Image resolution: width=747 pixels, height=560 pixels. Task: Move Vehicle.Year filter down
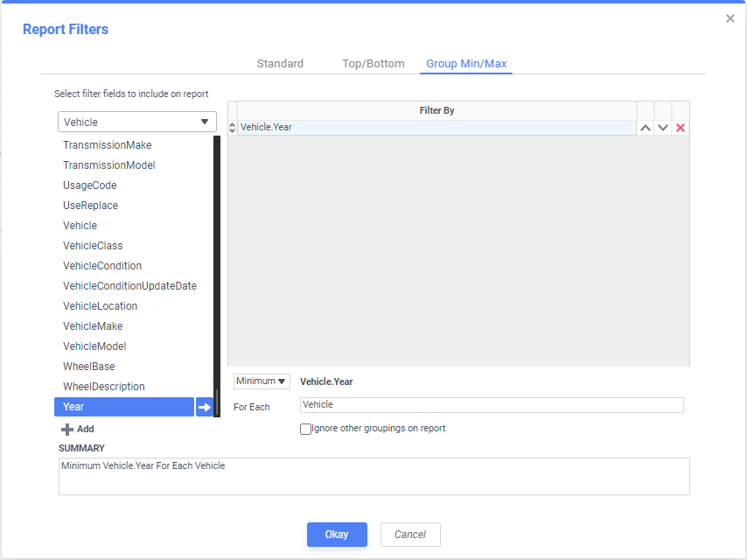663,128
